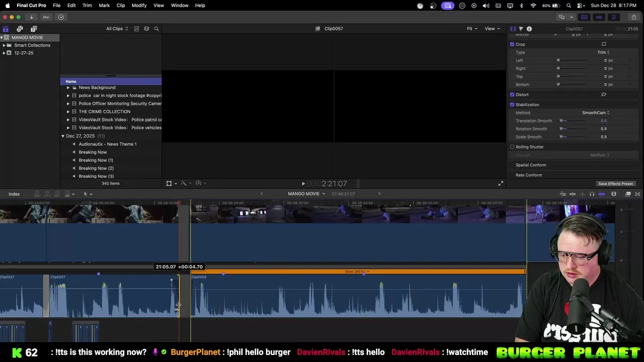Sort browser by Name column header
Viewport: 644px width, 362px height.
click(x=111, y=81)
